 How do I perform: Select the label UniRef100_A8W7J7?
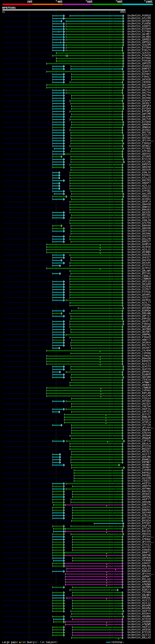point(139,340)
